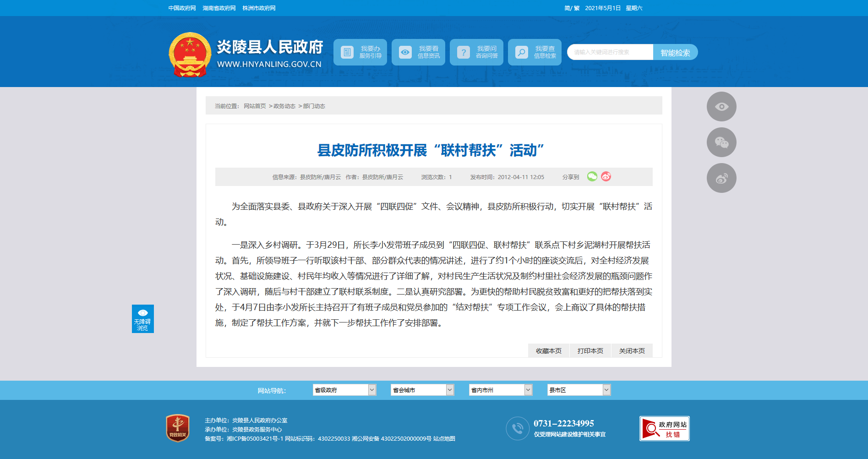Open 湖南省政府网 top link
The height and width of the screenshot is (459, 868).
(x=219, y=8)
